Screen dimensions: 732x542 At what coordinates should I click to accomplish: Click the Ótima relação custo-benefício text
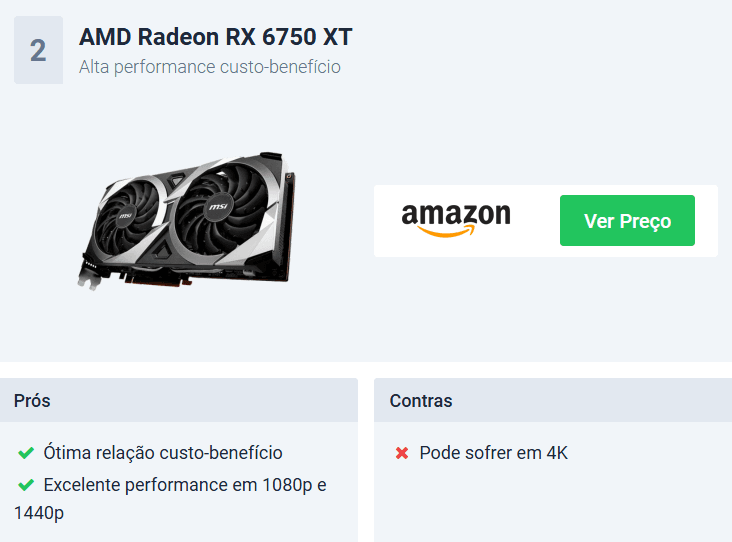point(163,453)
